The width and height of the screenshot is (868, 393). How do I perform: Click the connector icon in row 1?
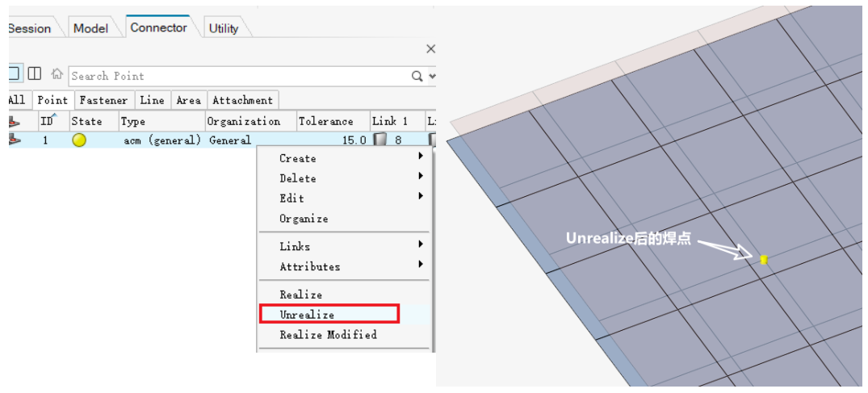click(15, 140)
